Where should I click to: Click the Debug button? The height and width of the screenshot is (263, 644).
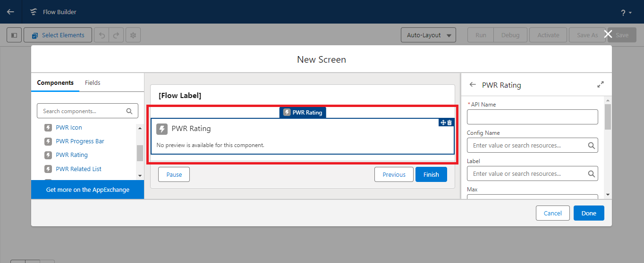point(510,35)
